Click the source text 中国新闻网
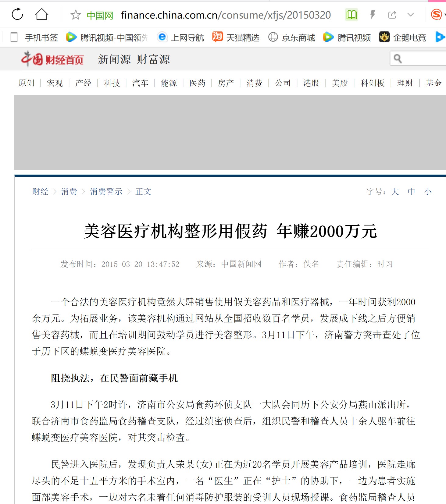The height and width of the screenshot is (504, 446). coord(241,264)
